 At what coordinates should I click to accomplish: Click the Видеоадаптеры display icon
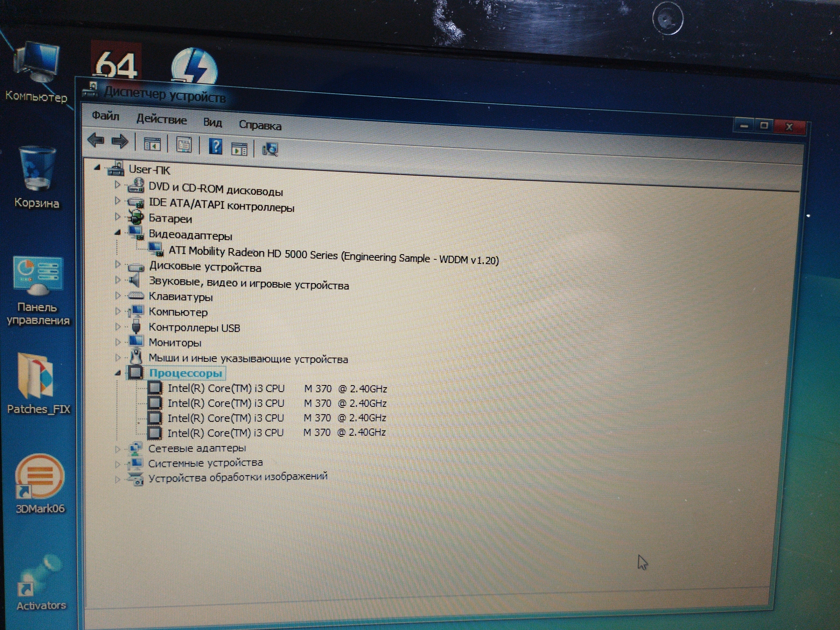[x=136, y=233]
